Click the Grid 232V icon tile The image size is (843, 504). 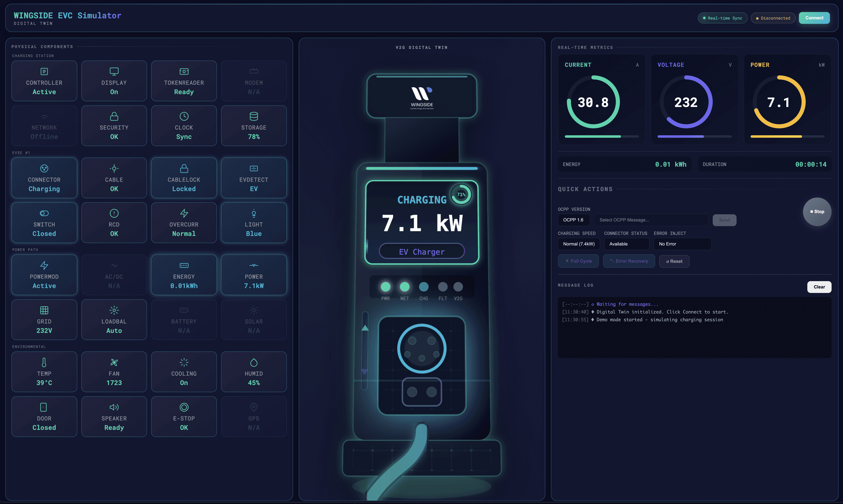44,310
